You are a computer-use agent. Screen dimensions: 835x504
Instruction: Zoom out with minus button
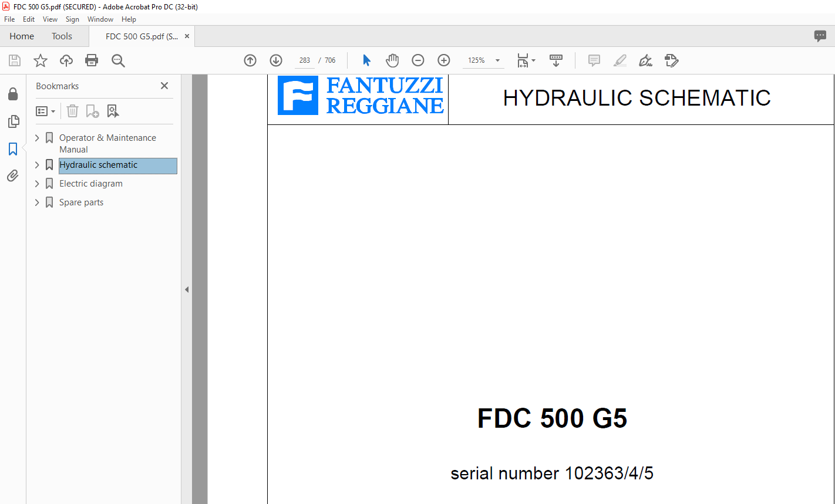click(x=418, y=60)
